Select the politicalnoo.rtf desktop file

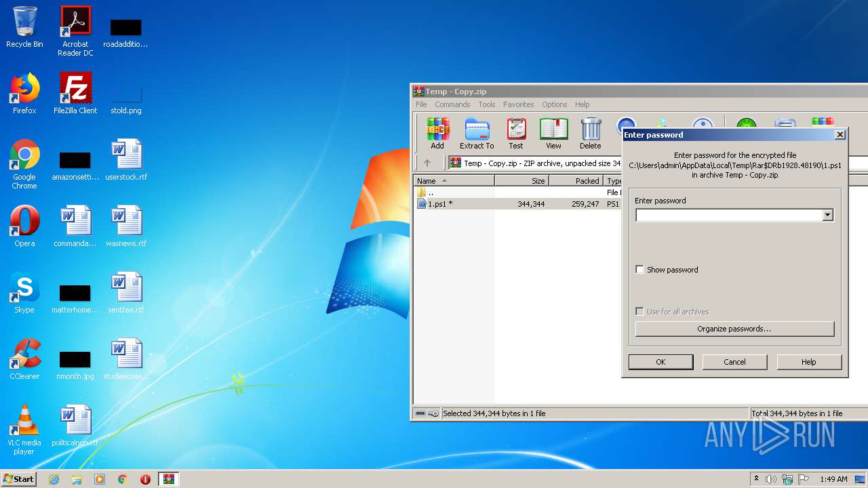75,426
